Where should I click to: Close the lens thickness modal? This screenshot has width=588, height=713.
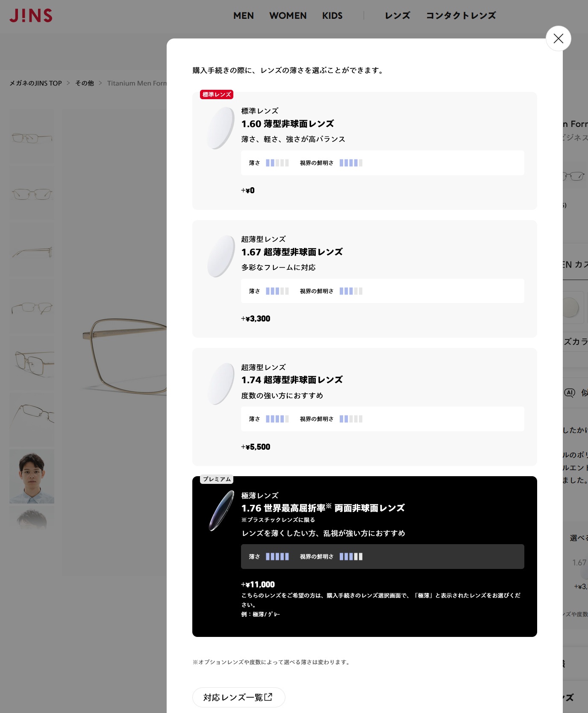tap(558, 38)
